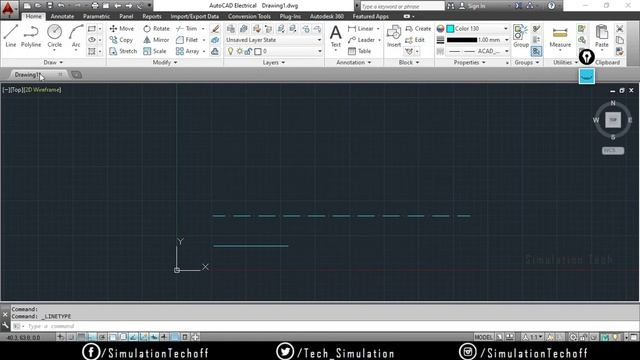This screenshot has height=360, width=640.
Task: Click the keyword search box
Action: click(x=402, y=6)
